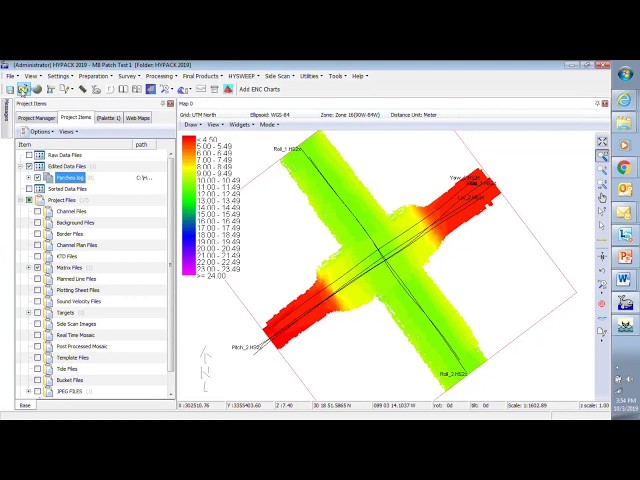This screenshot has width=640, height=480.
Task: Click the Add ENC Charts button
Action: (260, 89)
